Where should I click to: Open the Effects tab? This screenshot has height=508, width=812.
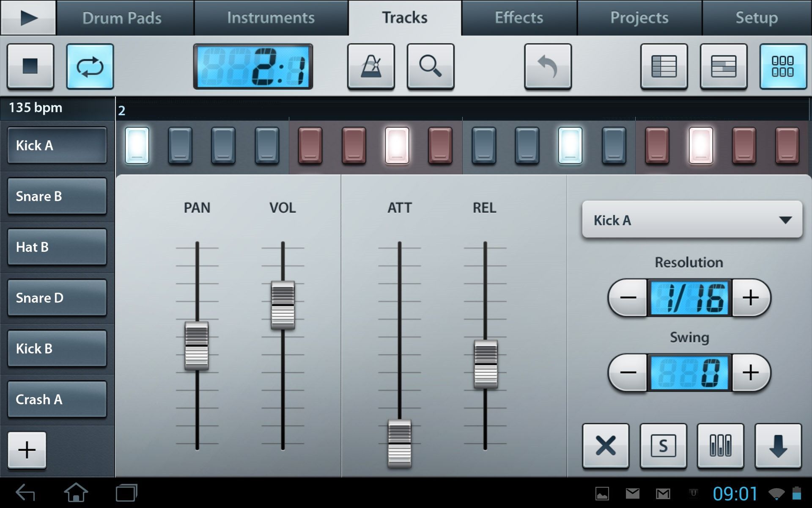[519, 18]
